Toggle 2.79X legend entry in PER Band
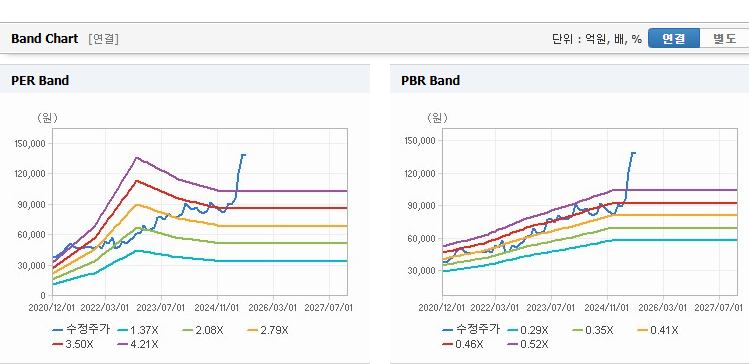The width and height of the screenshot is (749, 364). 268,330
